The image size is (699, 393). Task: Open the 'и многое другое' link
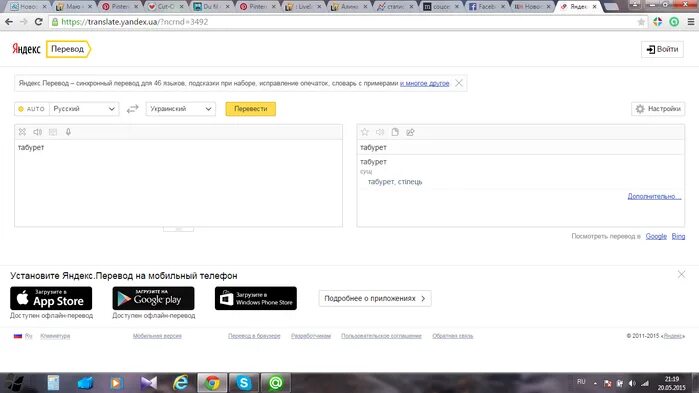click(424, 83)
